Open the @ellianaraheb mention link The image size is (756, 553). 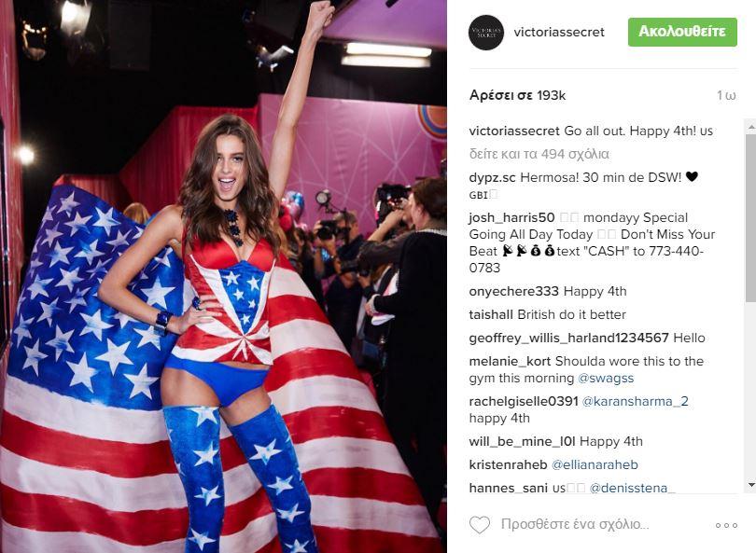pyautogui.click(x=595, y=464)
